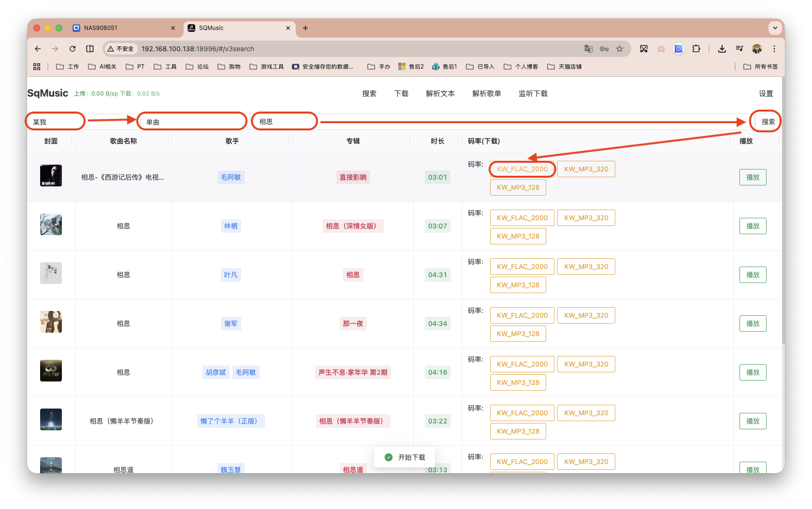
Task: Bookmark this page with the star icon
Action: 620,49
